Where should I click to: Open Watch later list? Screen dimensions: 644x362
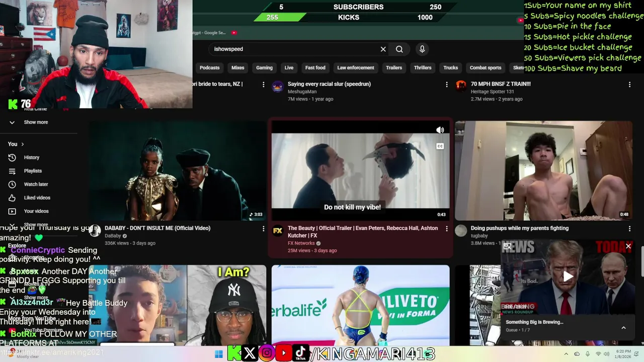(x=36, y=185)
